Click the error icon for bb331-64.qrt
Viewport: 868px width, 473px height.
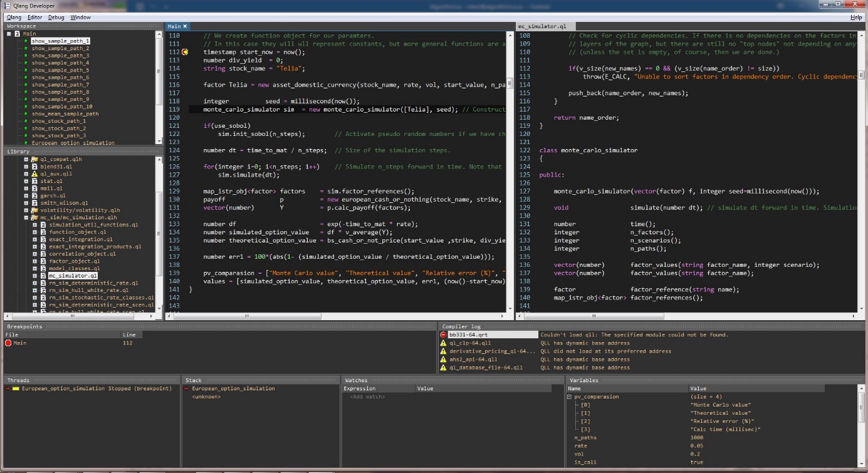click(443, 335)
